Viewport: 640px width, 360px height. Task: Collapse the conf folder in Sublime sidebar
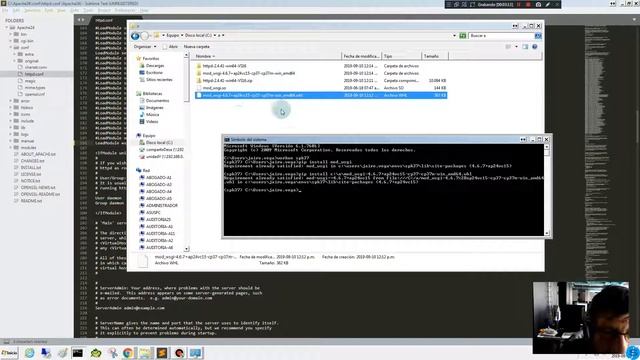pos(11,47)
